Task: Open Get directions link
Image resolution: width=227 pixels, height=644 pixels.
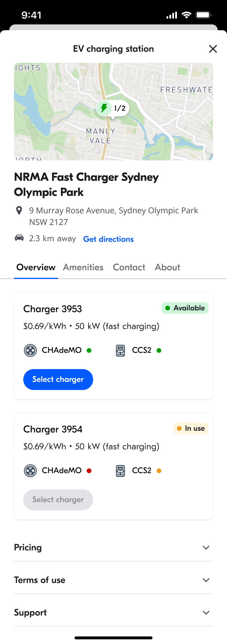Action: coord(108,239)
